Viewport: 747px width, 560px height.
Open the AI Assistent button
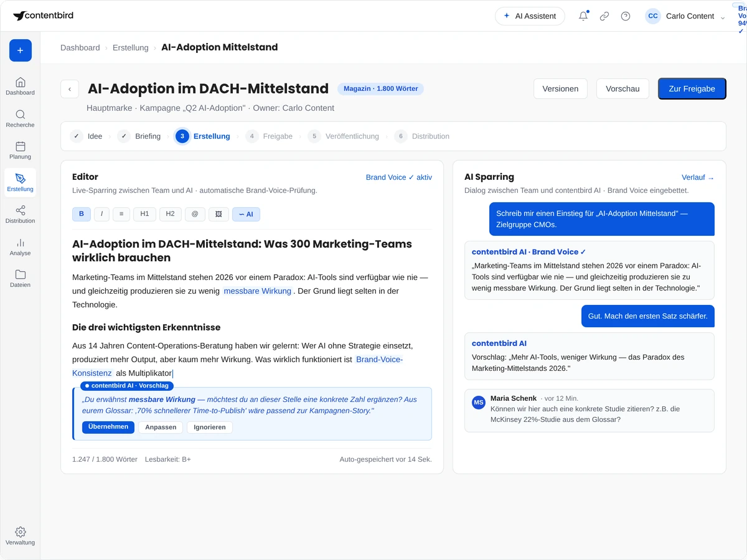point(530,16)
